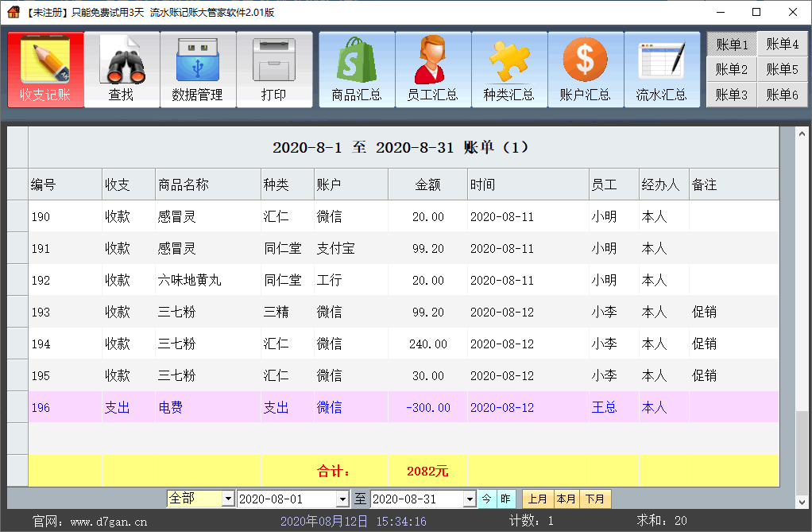Click the 备注 column header
Image resolution: width=812 pixels, height=532 pixels.
[734, 184]
